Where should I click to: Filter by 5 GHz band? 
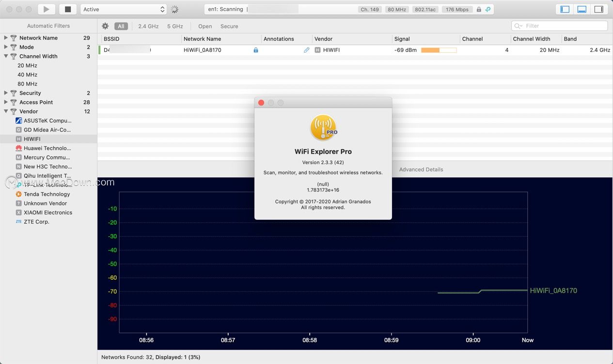[175, 26]
